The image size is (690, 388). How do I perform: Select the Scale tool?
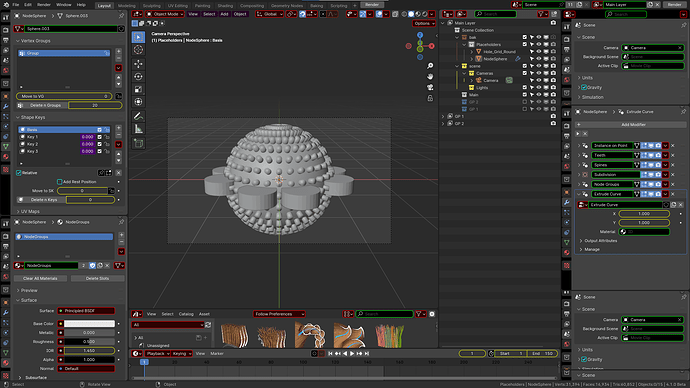(138, 89)
